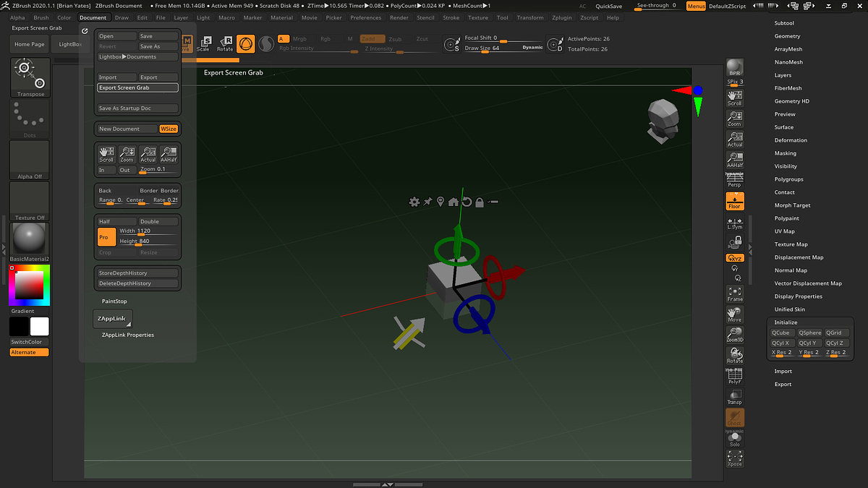Toggle L.Sym local symmetry
Screen dimensions: 868x488
pos(735,223)
